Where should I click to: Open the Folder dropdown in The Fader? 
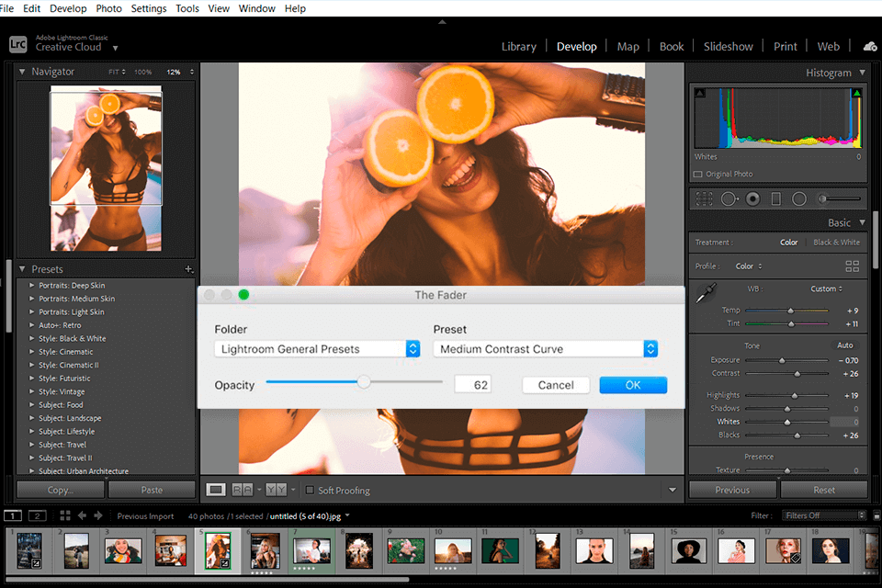coord(317,349)
